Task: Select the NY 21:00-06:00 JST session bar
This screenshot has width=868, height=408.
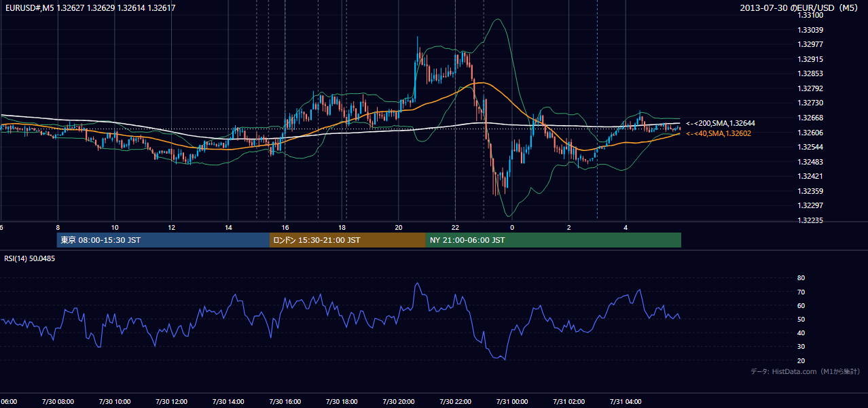Action: [554, 240]
